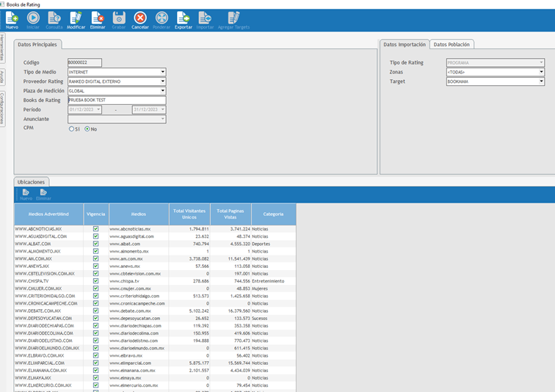Click the Código input field
This screenshot has height=392, width=555.
[84, 62]
